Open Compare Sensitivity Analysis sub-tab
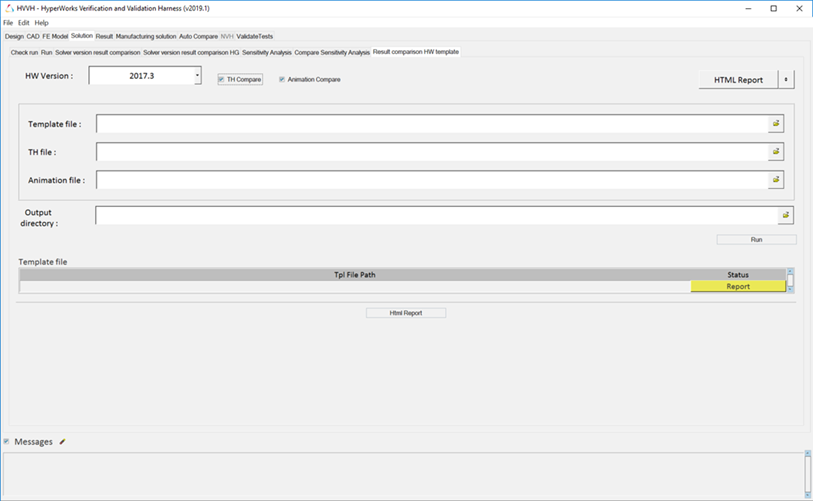The image size is (813, 501). tap(332, 52)
